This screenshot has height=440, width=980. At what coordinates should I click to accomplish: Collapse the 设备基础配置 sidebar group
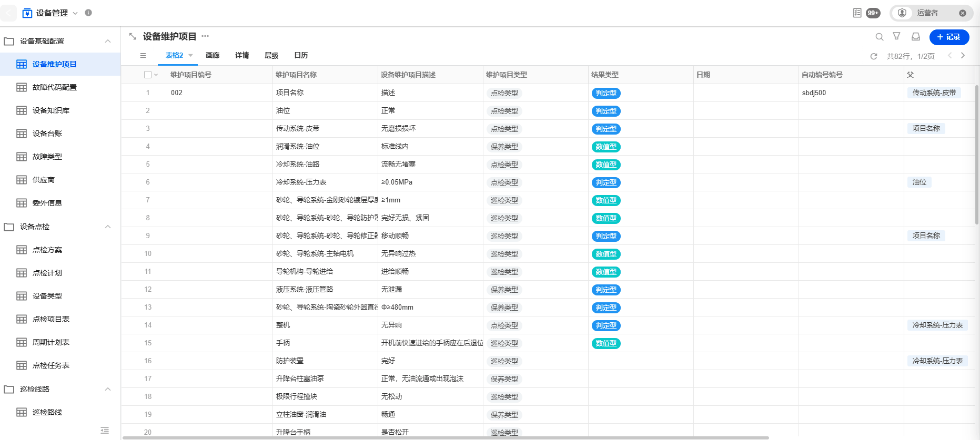[x=108, y=41]
